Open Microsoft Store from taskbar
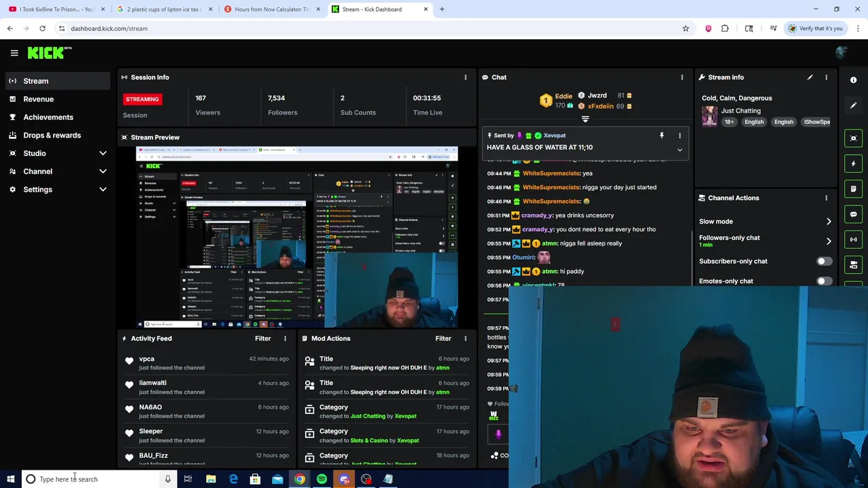This screenshot has height=488, width=868. pyautogui.click(x=255, y=479)
